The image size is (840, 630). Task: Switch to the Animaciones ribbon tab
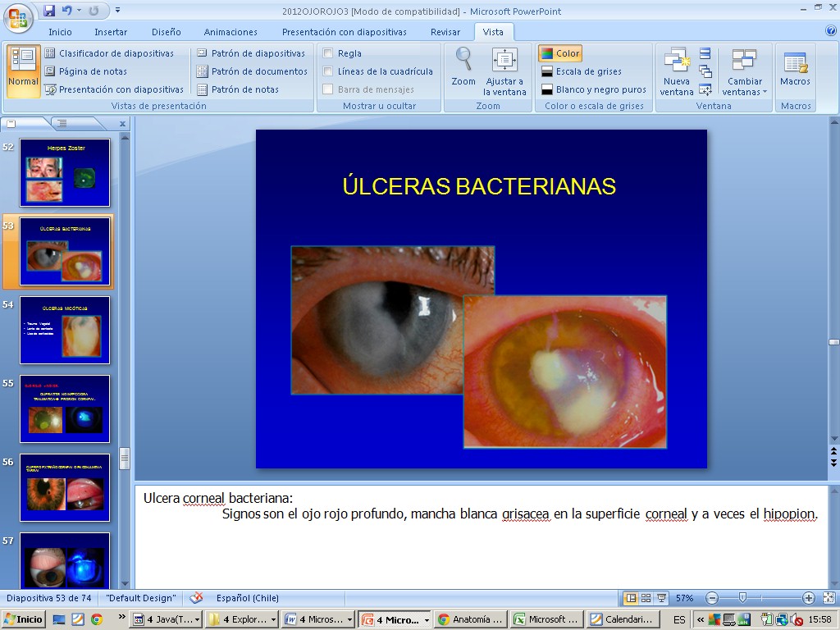[x=231, y=32]
